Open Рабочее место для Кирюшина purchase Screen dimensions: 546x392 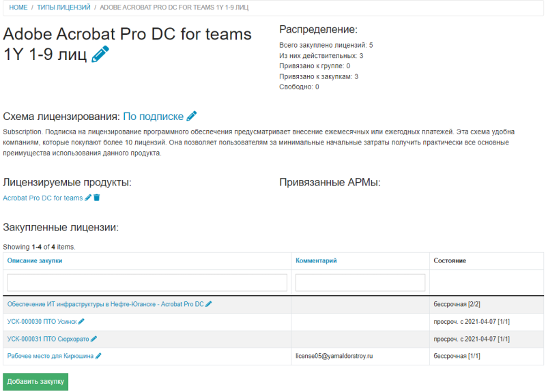(51, 356)
